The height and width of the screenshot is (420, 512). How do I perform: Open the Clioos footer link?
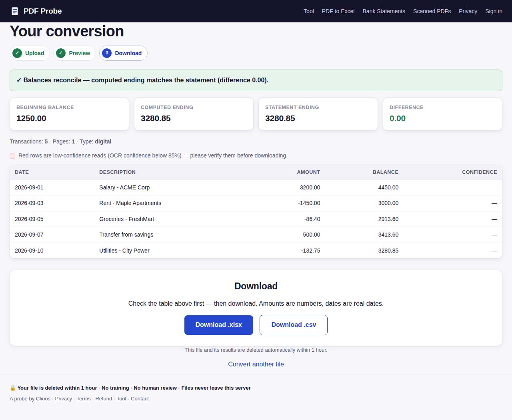[x=43, y=399]
